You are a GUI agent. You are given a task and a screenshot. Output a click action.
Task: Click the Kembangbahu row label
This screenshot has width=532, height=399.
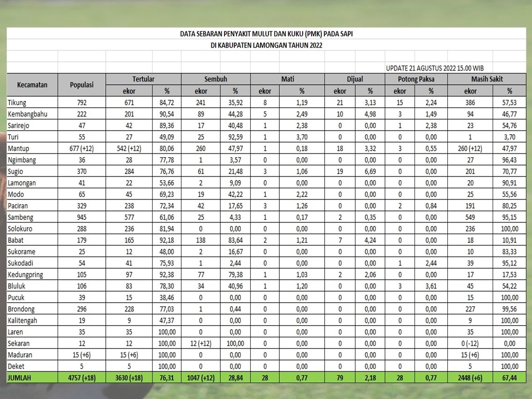tap(27, 114)
